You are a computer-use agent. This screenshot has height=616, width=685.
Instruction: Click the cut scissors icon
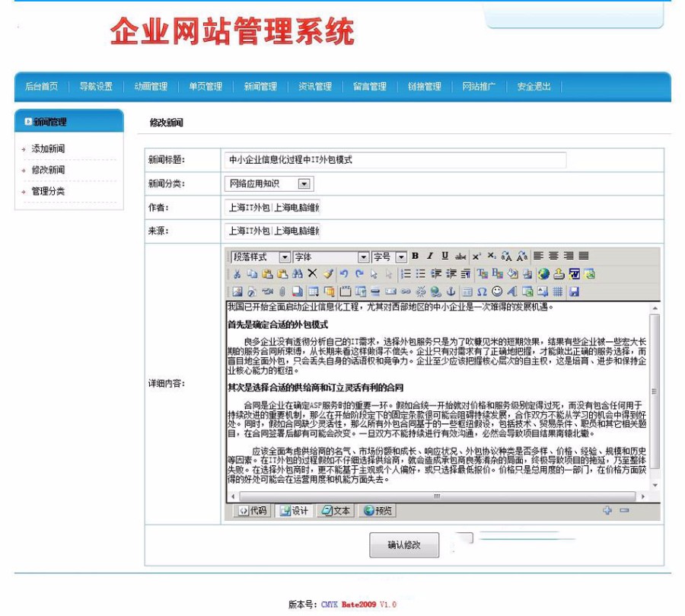pyautogui.click(x=237, y=274)
